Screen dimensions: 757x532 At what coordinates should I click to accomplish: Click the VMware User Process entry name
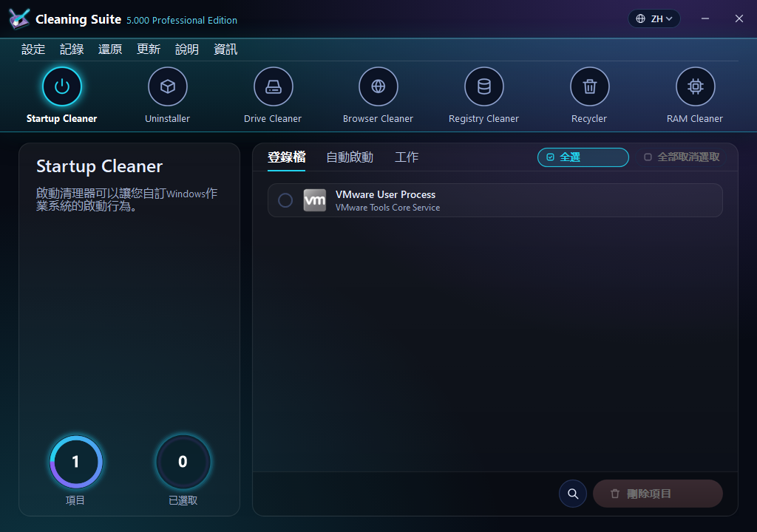click(385, 194)
